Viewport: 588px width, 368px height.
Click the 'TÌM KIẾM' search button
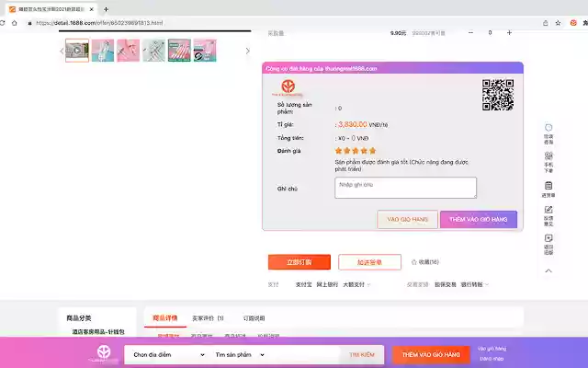click(x=362, y=355)
